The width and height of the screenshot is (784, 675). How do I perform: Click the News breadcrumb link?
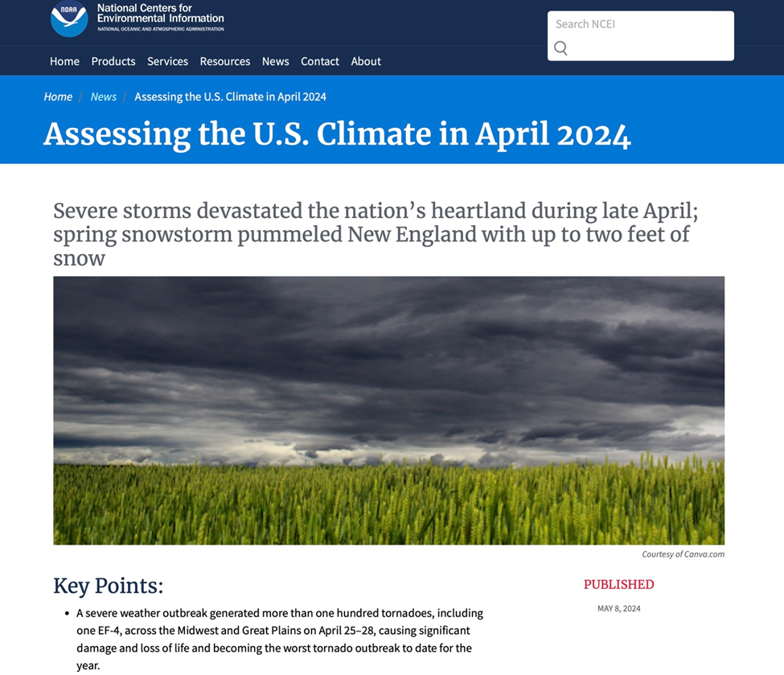[x=103, y=97]
